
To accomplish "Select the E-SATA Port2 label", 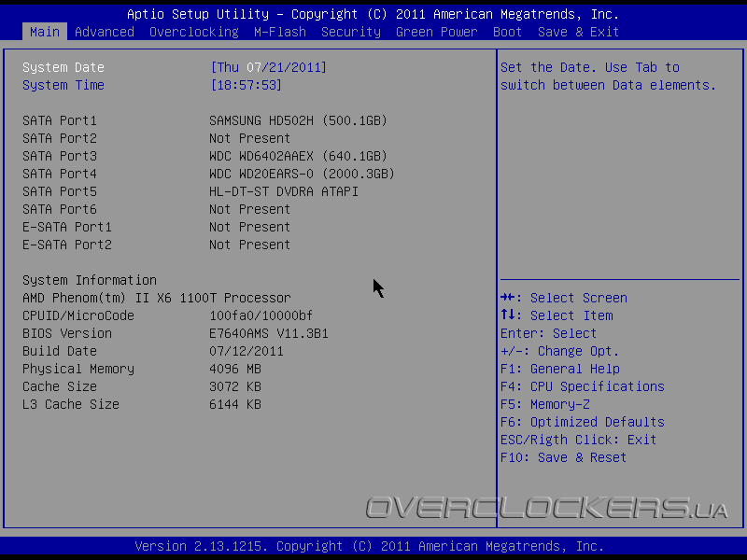I will coord(67,245).
